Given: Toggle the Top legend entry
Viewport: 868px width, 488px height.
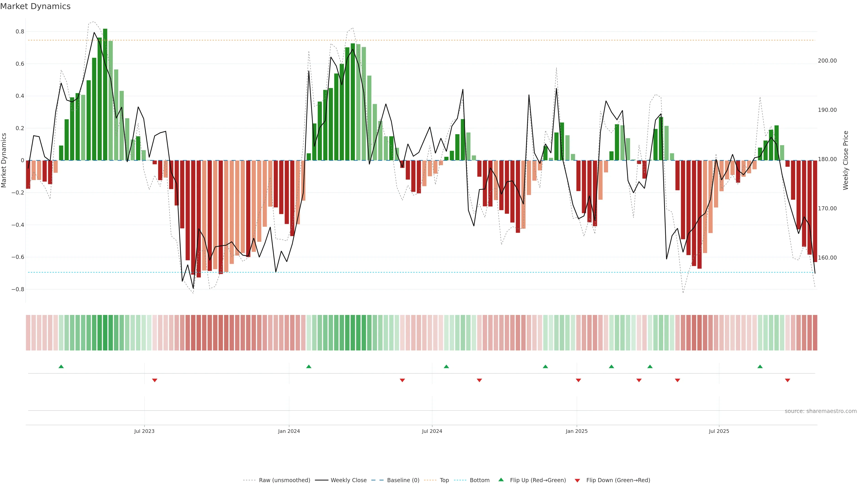Looking at the screenshot, I should click(x=444, y=480).
